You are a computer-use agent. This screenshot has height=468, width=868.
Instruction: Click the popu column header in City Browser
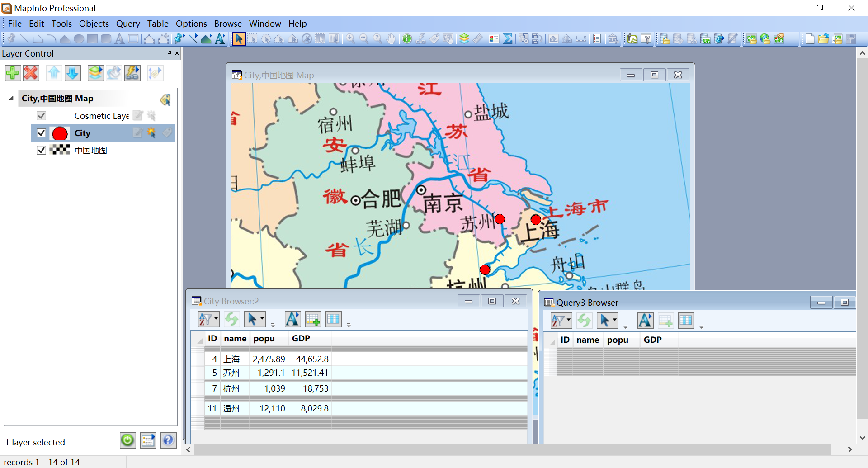click(x=269, y=339)
